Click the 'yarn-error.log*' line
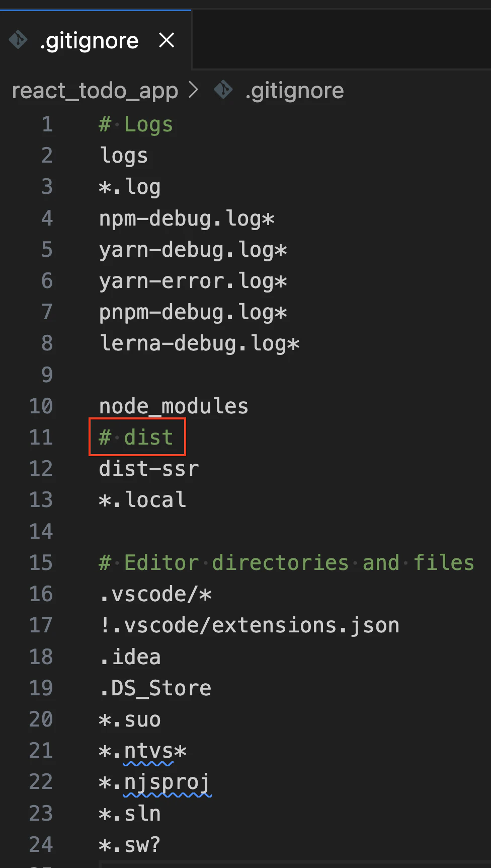The width and height of the screenshot is (491, 868). pyautogui.click(x=193, y=281)
